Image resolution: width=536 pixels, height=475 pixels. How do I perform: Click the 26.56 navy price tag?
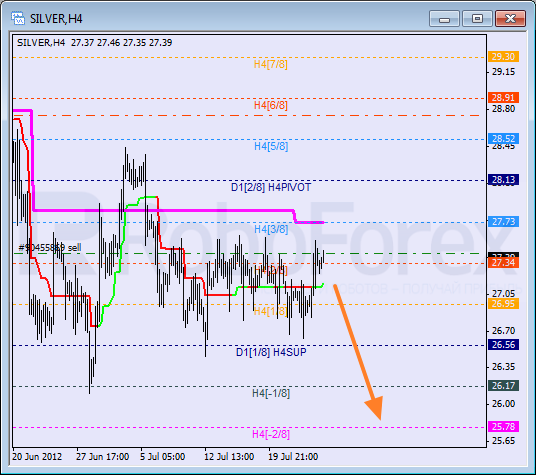[x=503, y=344]
